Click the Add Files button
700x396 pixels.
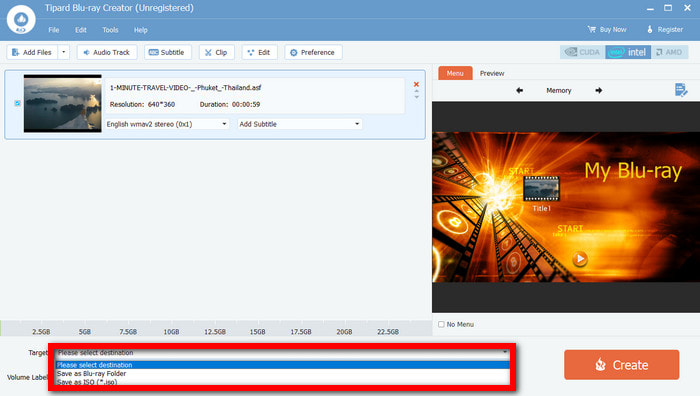pos(32,52)
